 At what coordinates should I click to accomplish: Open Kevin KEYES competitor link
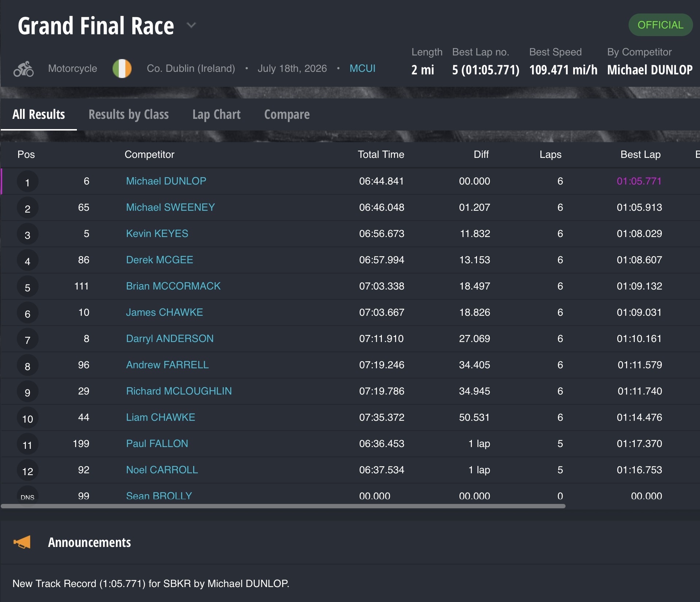(157, 233)
